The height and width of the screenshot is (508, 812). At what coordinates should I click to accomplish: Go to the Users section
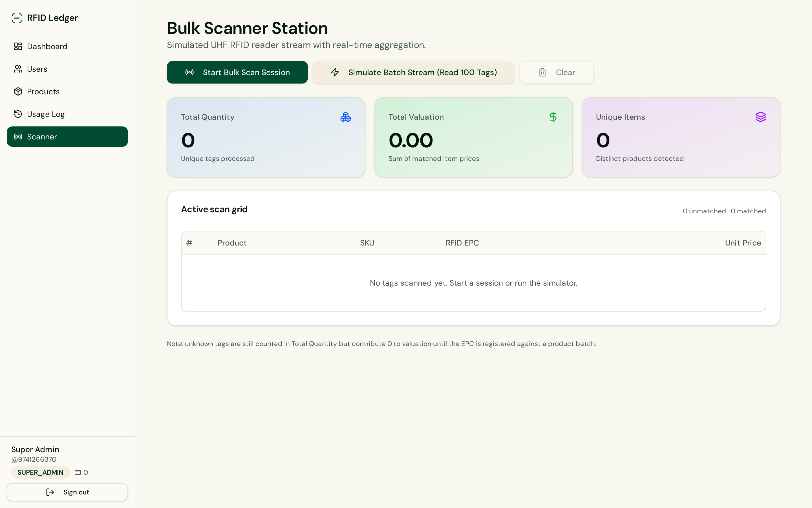(67, 69)
